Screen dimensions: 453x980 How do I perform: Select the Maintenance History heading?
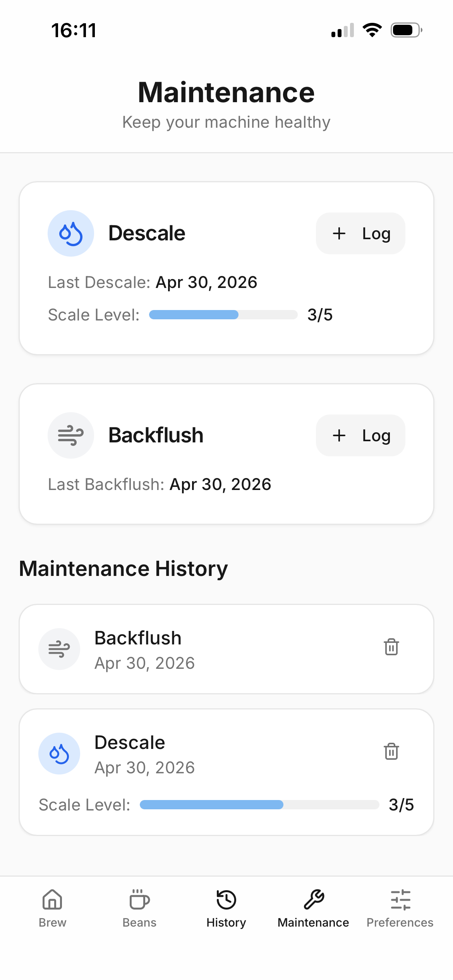pyautogui.click(x=124, y=569)
